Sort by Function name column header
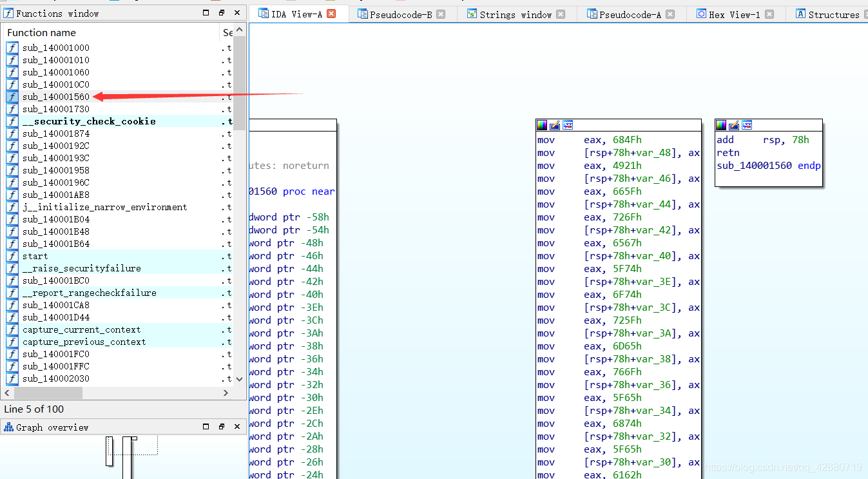 pos(111,32)
